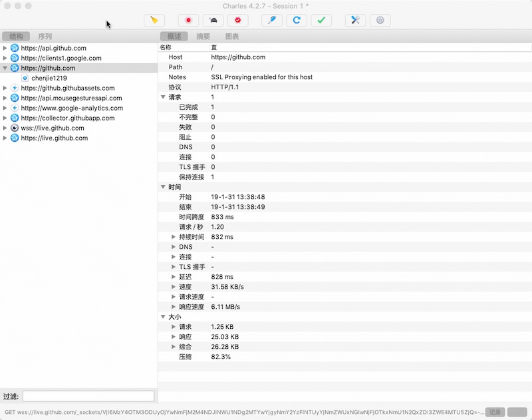Expand the https://api.github.com host
The height and width of the screenshot is (420, 532).
[x=5, y=48]
